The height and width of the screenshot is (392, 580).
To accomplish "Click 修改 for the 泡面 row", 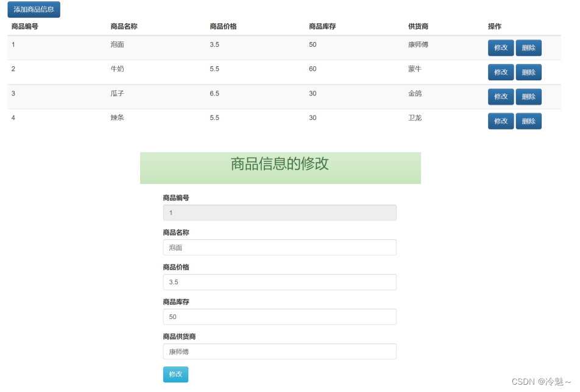I will pyautogui.click(x=501, y=47).
